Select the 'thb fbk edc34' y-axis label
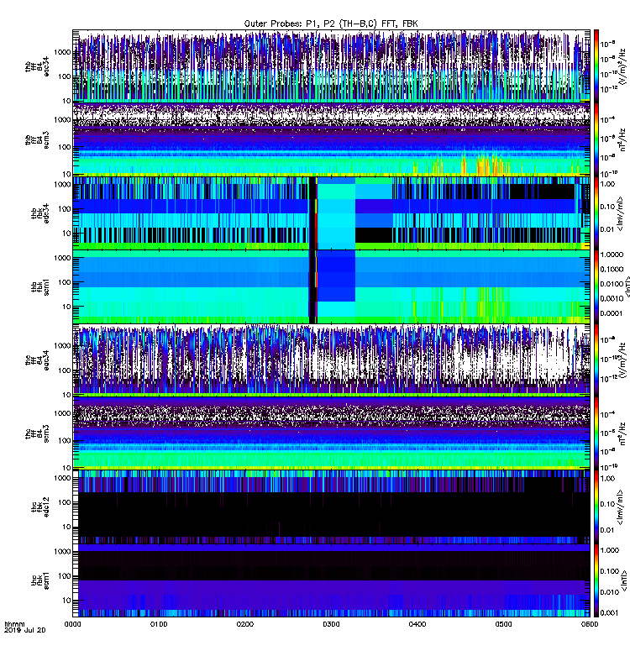This screenshot has width=630, height=672. coord(40,213)
